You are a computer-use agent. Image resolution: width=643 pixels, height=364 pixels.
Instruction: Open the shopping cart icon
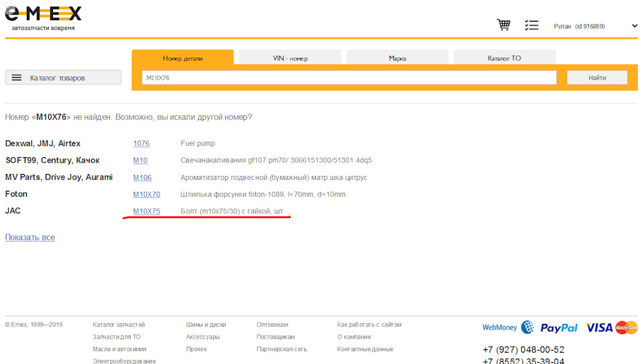pos(503,25)
